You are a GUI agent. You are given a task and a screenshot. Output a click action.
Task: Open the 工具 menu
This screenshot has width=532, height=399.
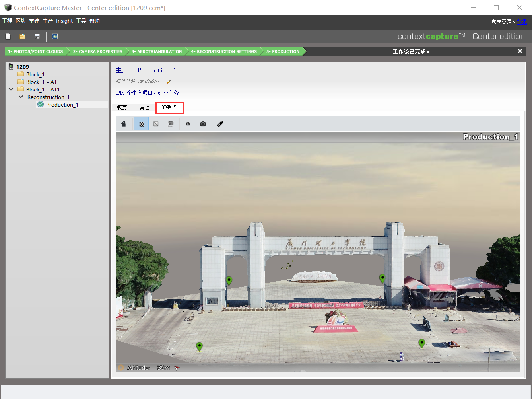pos(81,21)
